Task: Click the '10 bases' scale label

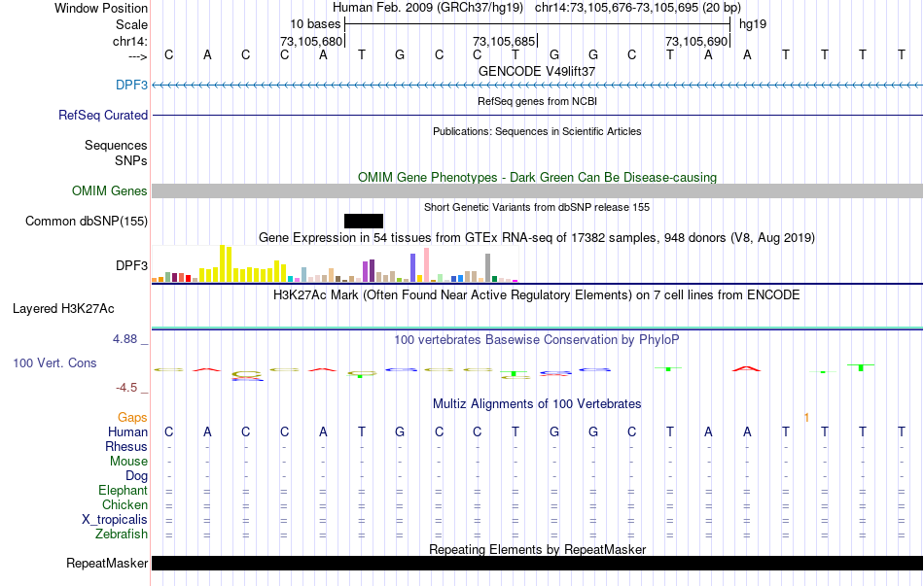Action: (x=315, y=24)
